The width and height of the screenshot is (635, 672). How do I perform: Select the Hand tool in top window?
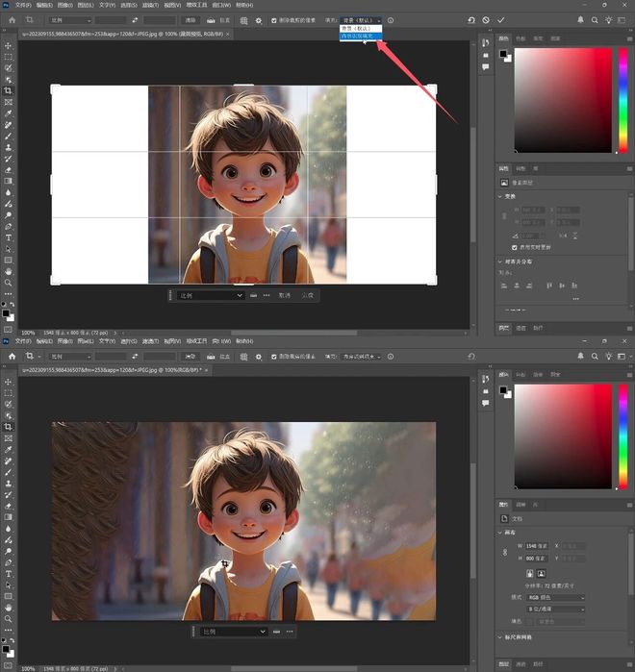tap(8, 272)
